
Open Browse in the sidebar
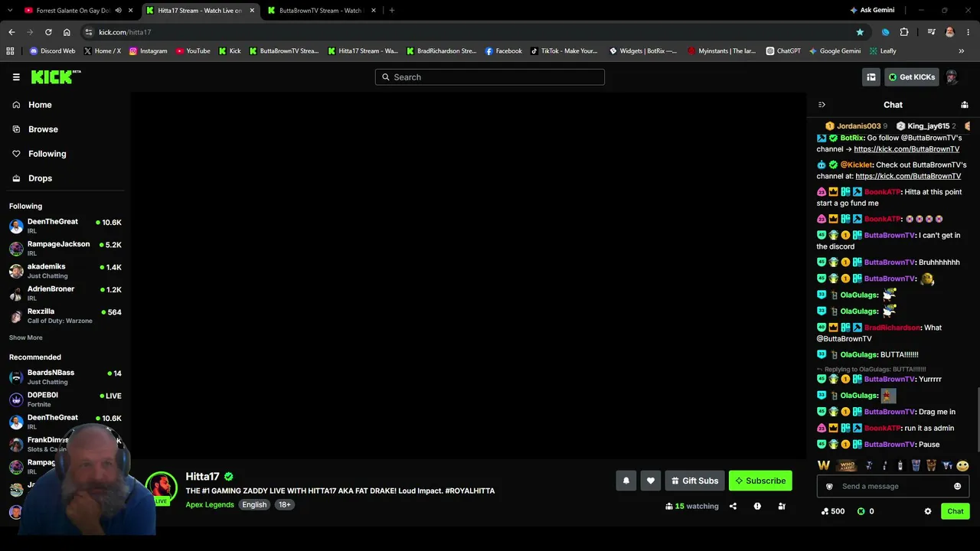(43, 129)
